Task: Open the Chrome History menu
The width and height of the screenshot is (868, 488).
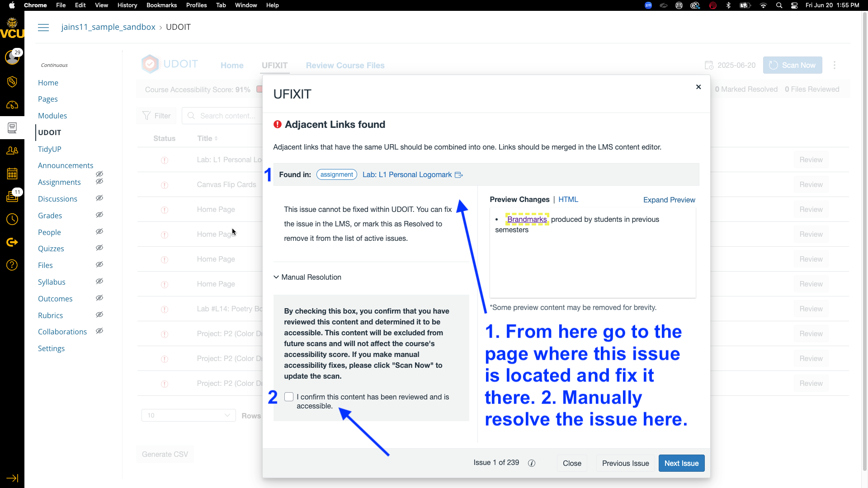Action: coord(127,5)
